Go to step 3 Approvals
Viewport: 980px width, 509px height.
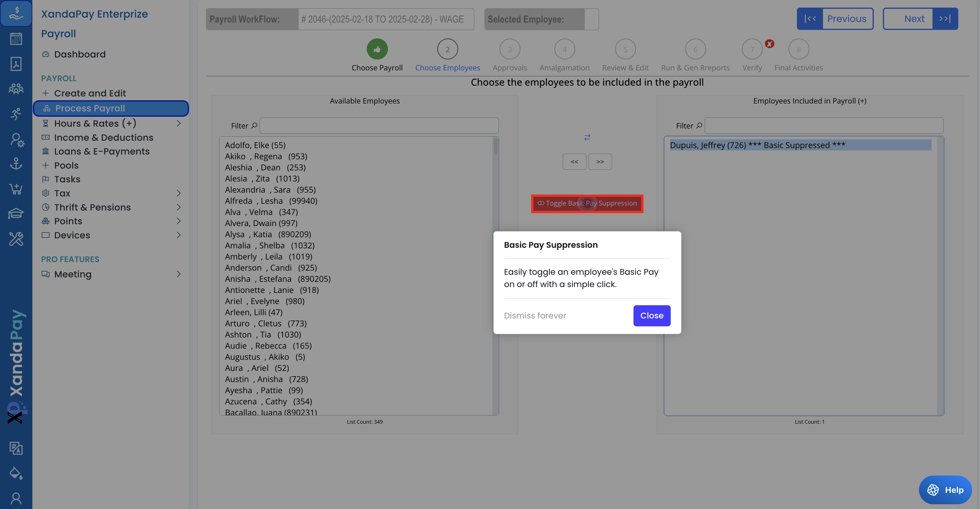(509, 50)
